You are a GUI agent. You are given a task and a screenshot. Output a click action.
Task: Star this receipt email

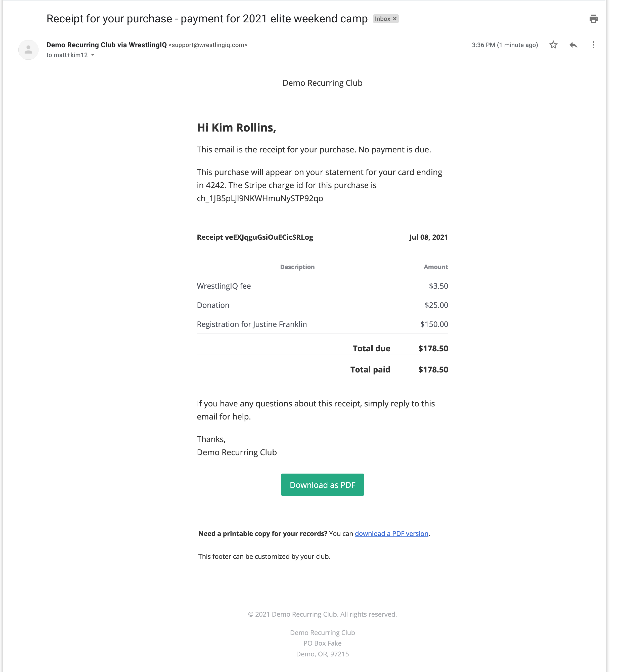coord(553,45)
